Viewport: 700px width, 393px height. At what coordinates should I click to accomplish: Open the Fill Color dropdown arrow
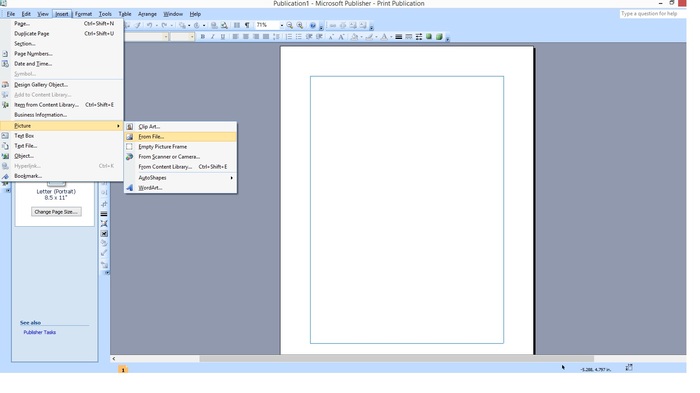pyautogui.click(x=361, y=37)
